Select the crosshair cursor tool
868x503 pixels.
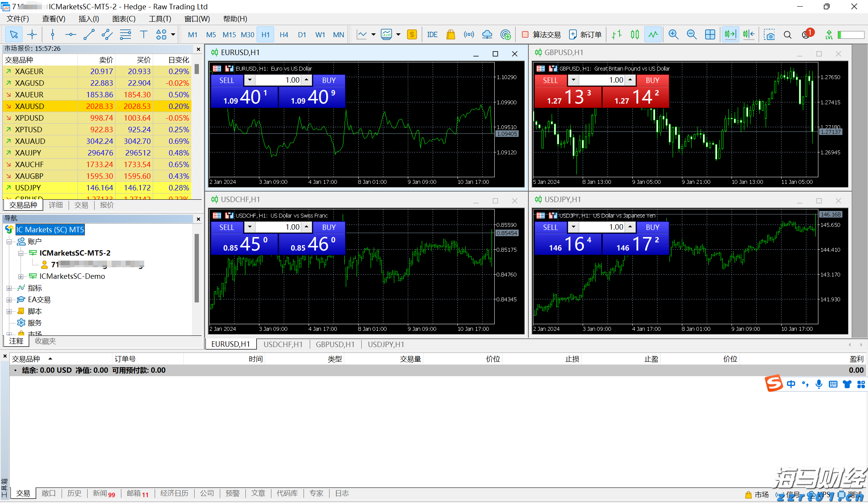32,35
